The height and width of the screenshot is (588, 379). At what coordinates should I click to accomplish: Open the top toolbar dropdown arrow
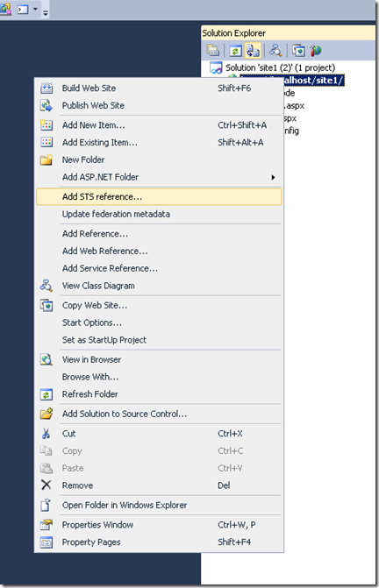pyautogui.click(x=35, y=8)
